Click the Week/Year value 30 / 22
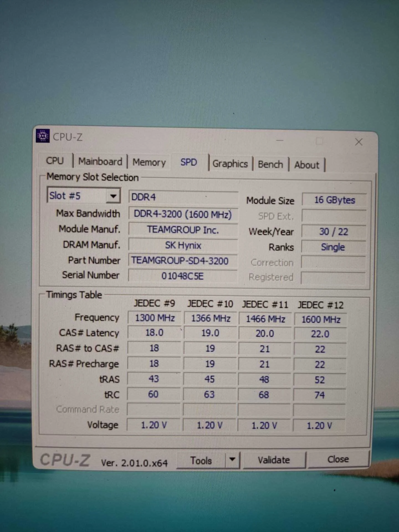The image size is (399, 532). coord(334,232)
